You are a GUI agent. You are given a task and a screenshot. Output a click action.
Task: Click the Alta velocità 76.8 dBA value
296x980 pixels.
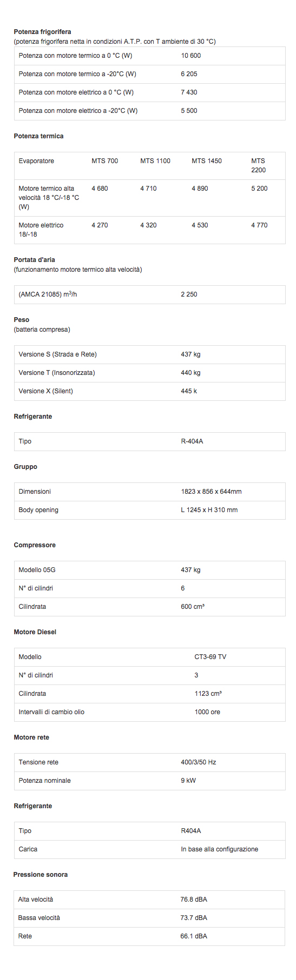click(194, 900)
